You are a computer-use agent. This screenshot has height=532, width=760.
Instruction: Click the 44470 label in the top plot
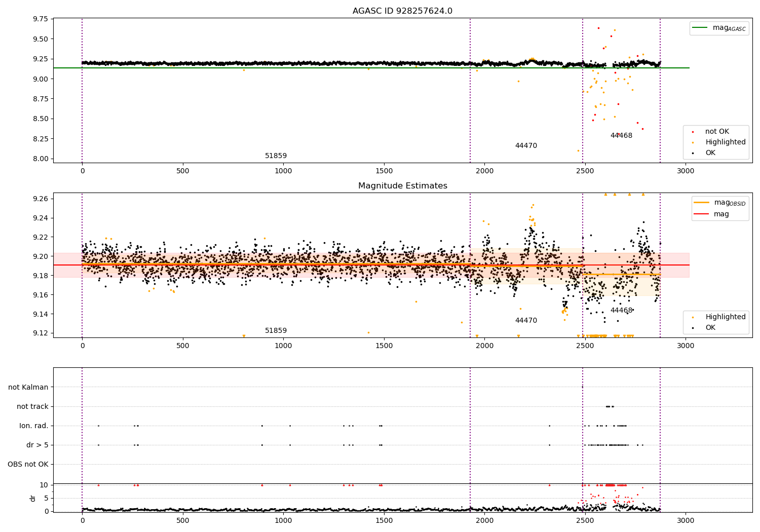tap(526, 146)
